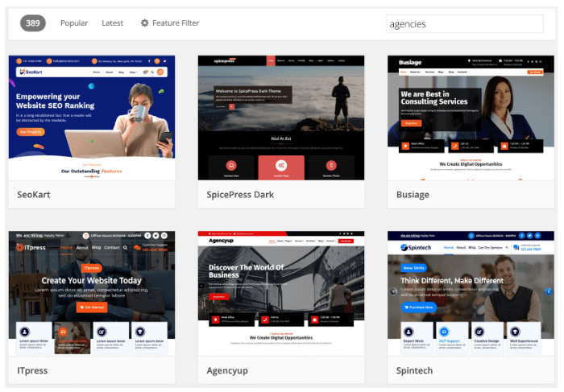The width and height of the screenshot is (564, 392).
Task: Focus the search field containing agencies
Action: [464, 24]
